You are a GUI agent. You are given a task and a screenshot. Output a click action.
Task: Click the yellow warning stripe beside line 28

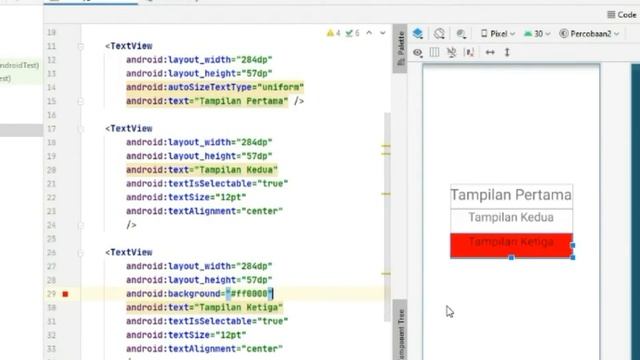[386, 274]
